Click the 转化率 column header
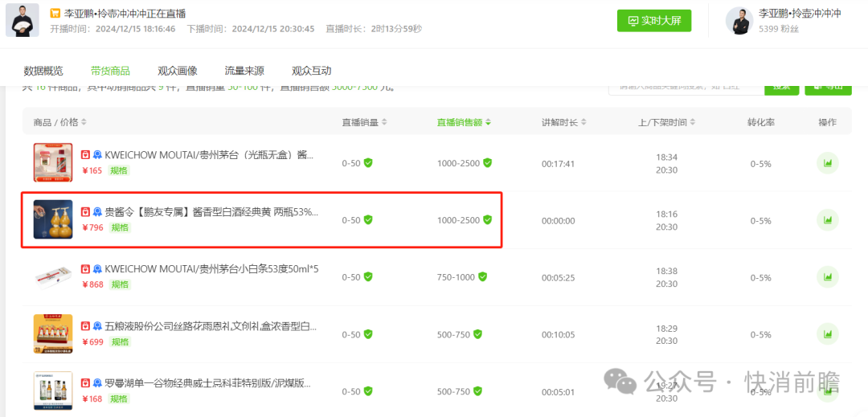This screenshot has width=868, height=417. (760, 122)
